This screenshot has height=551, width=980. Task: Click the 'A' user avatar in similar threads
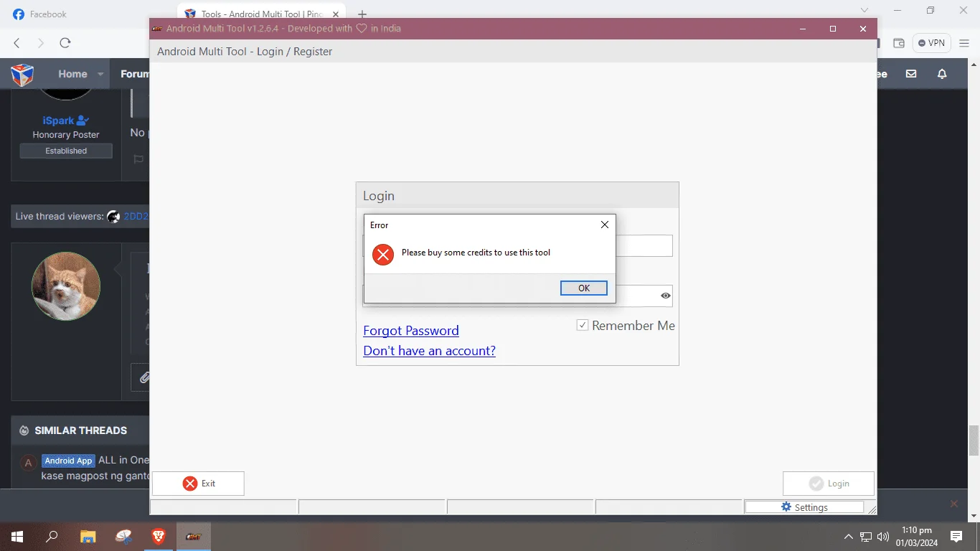28,463
